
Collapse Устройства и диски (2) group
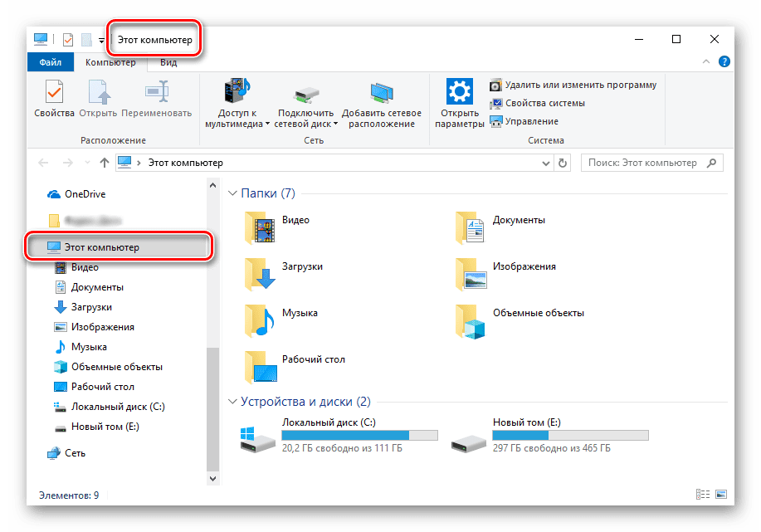(x=232, y=402)
